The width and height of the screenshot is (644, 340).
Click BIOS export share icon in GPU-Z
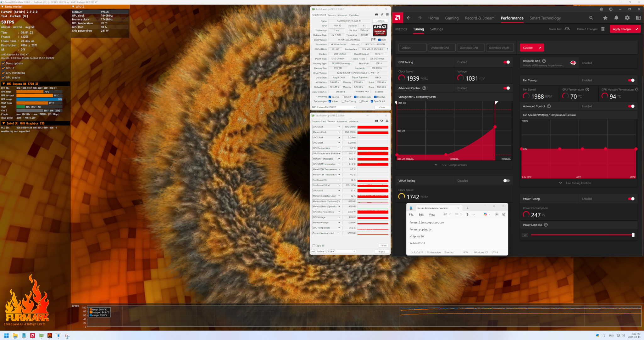(x=373, y=40)
